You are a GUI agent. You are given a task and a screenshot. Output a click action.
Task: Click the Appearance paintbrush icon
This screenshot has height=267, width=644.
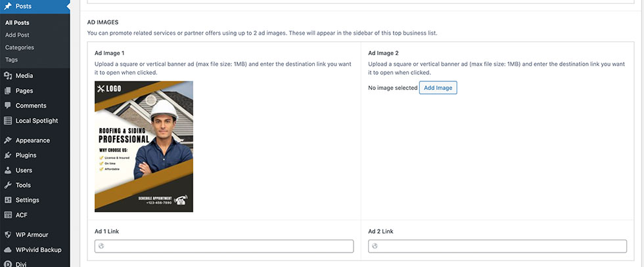[8, 140]
